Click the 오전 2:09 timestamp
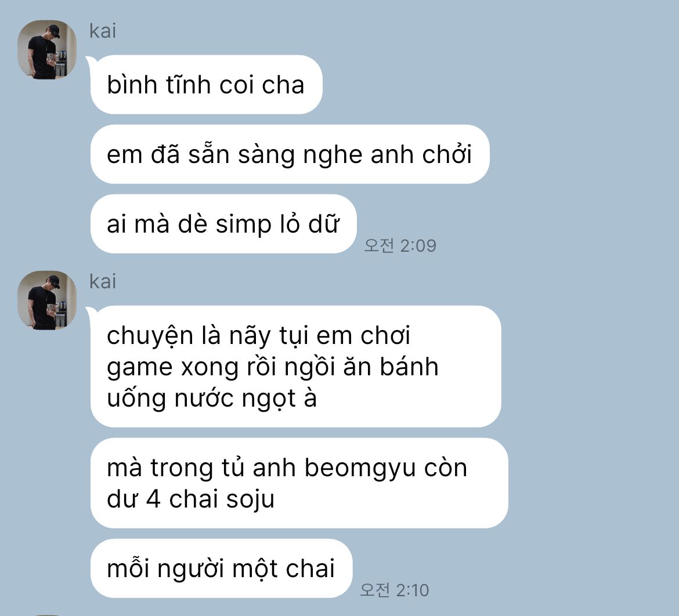 (x=400, y=245)
